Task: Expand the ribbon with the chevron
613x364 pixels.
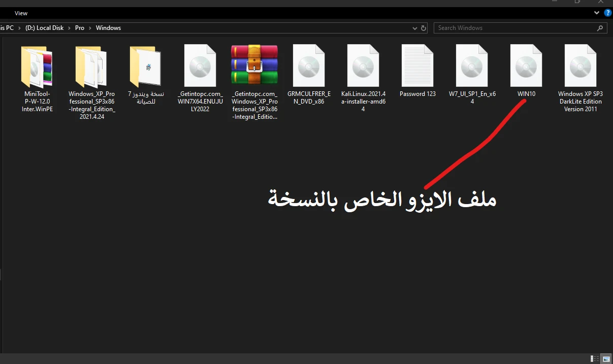Action: tap(597, 13)
